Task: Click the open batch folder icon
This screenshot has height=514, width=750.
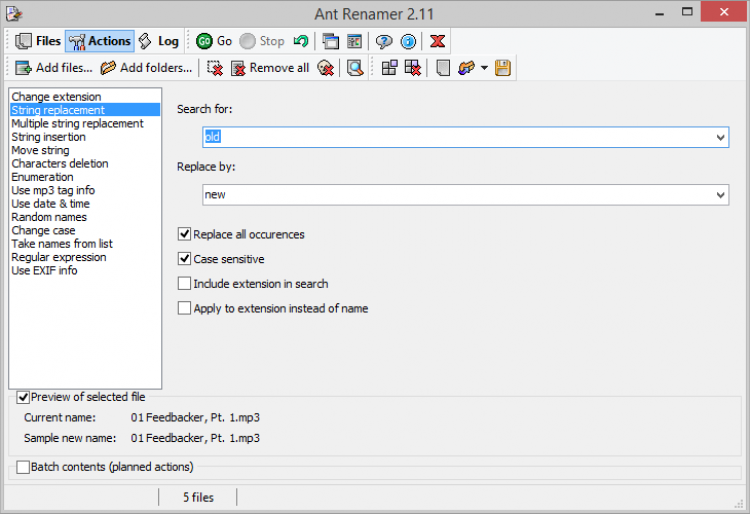Action: (x=466, y=68)
